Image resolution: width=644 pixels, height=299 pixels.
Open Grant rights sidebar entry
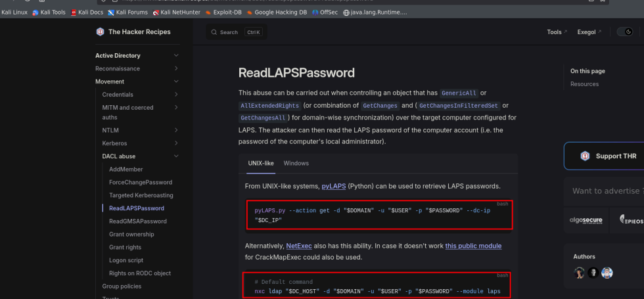pyautogui.click(x=126, y=247)
